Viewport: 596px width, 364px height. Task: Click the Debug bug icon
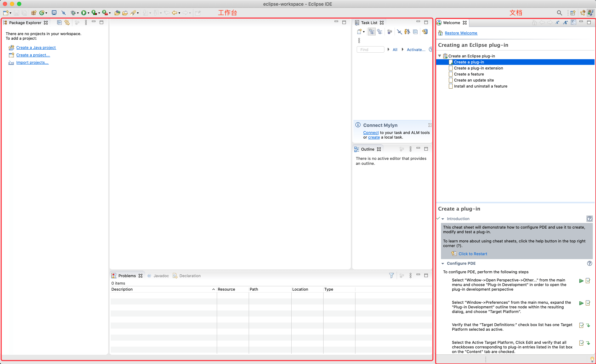click(73, 13)
